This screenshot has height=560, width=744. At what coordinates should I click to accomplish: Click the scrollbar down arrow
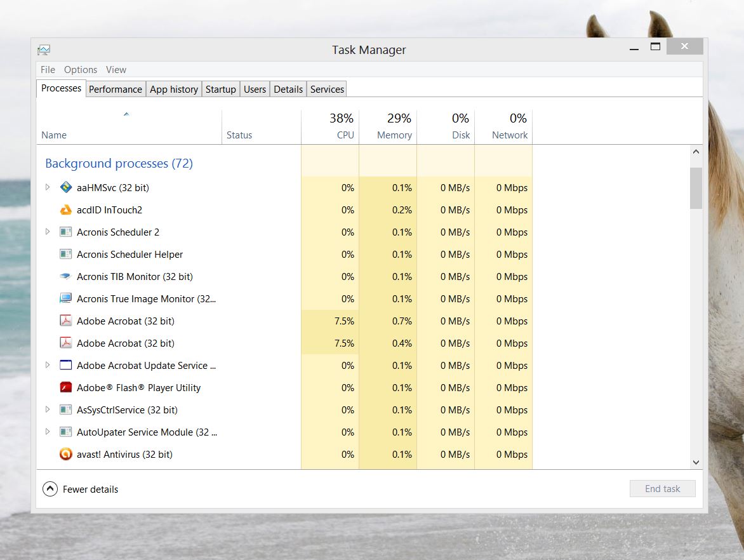coord(696,462)
